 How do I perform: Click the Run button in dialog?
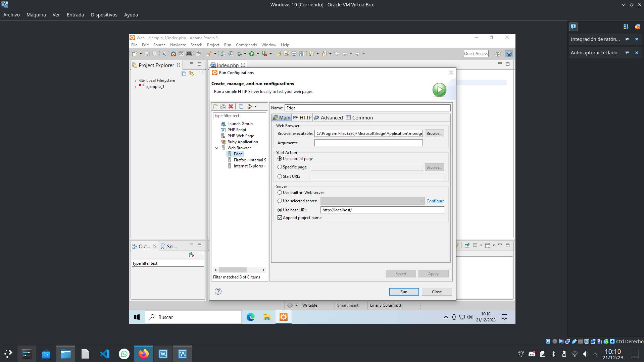[x=404, y=292]
